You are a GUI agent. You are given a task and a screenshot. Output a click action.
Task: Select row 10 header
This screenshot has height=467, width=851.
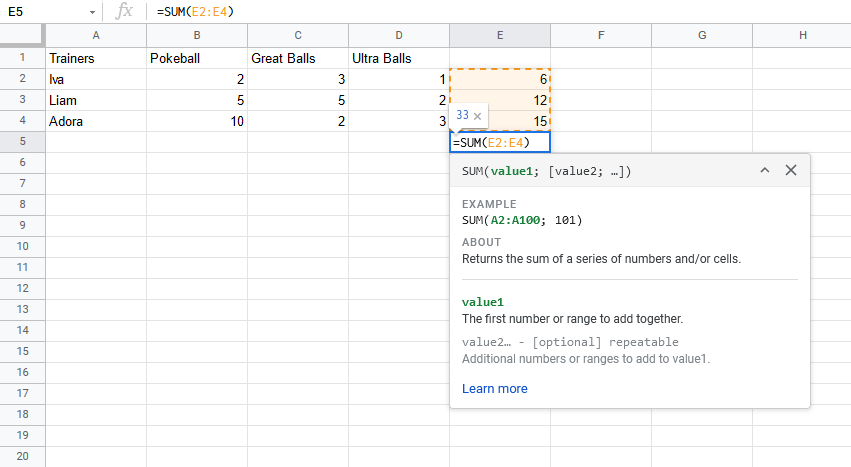click(22, 246)
